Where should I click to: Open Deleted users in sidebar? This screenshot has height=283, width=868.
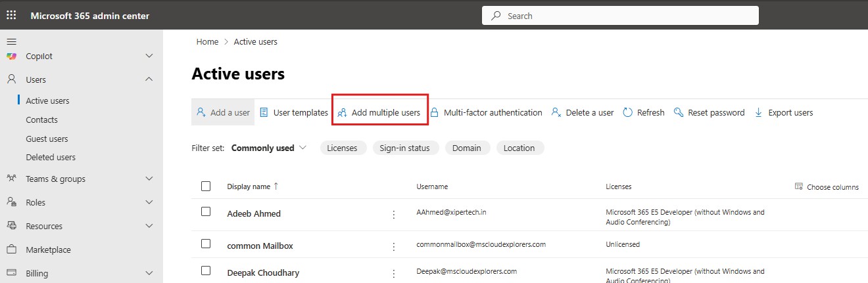click(x=51, y=157)
